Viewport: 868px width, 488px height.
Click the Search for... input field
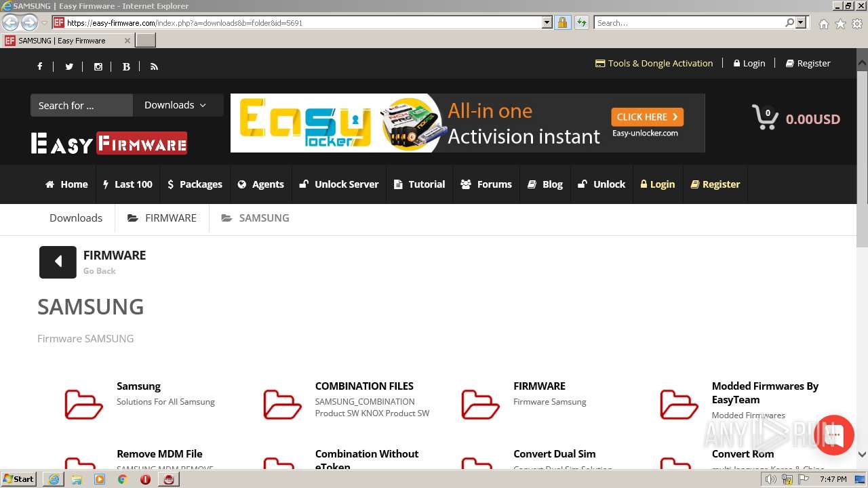[x=81, y=105]
